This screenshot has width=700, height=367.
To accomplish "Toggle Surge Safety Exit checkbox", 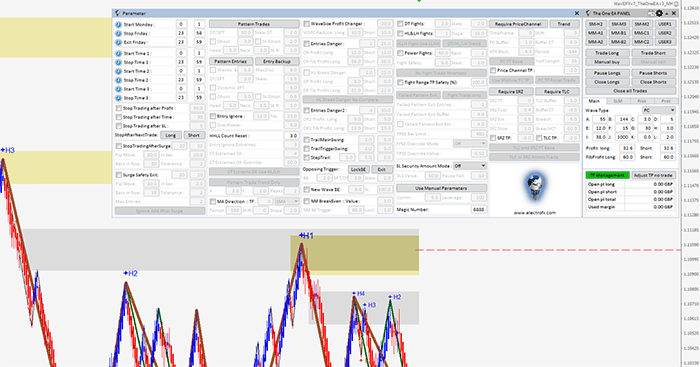I will 119,175.
